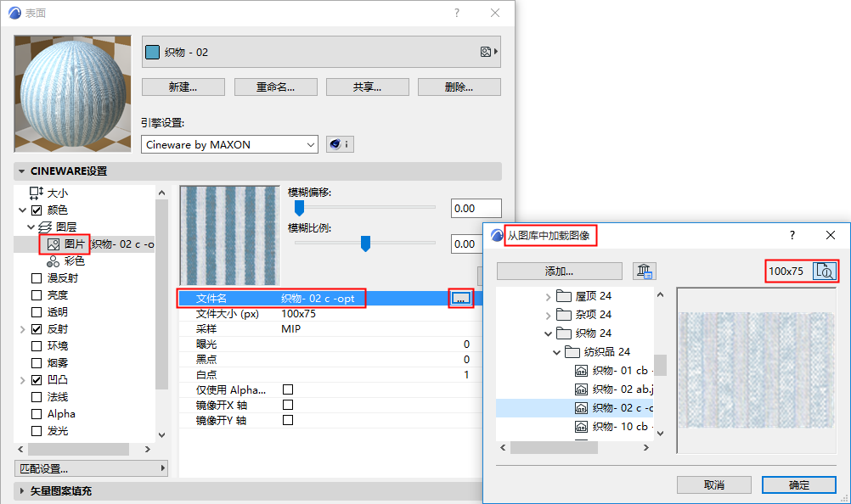Click the 屋顶 24 folder
851x504 pixels.
(x=584, y=296)
